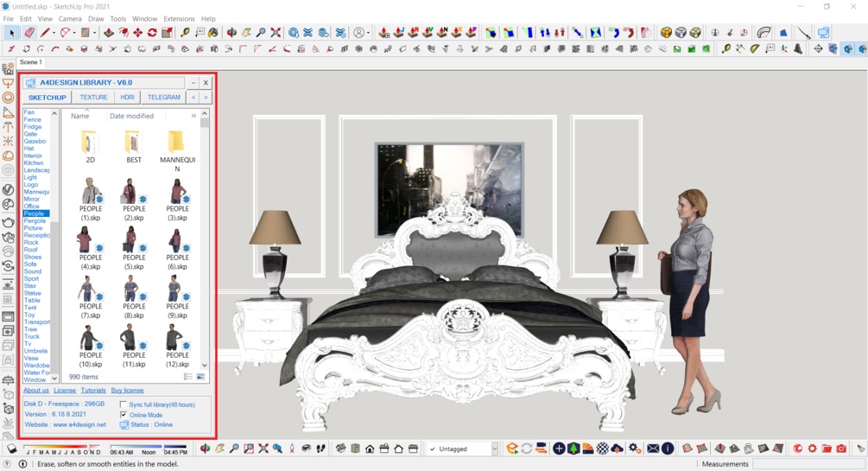Open the Paint Bucket tool

point(213,33)
